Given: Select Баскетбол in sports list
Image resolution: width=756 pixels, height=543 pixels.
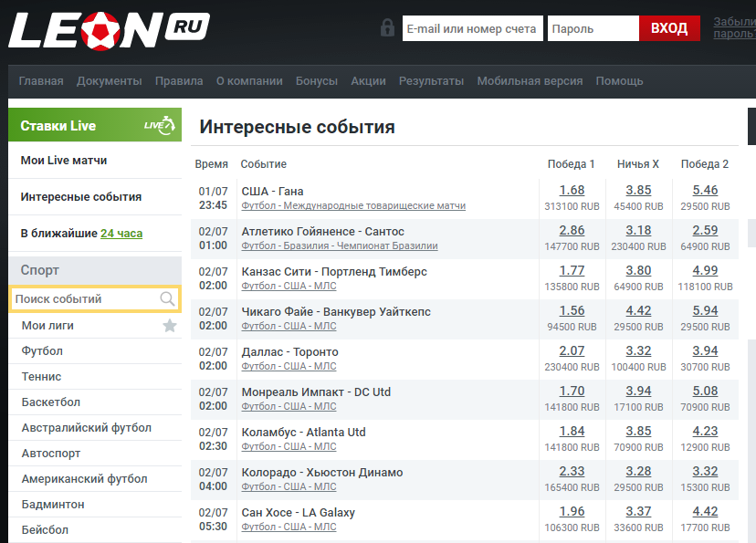Looking at the screenshot, I should tap(50, 402).
